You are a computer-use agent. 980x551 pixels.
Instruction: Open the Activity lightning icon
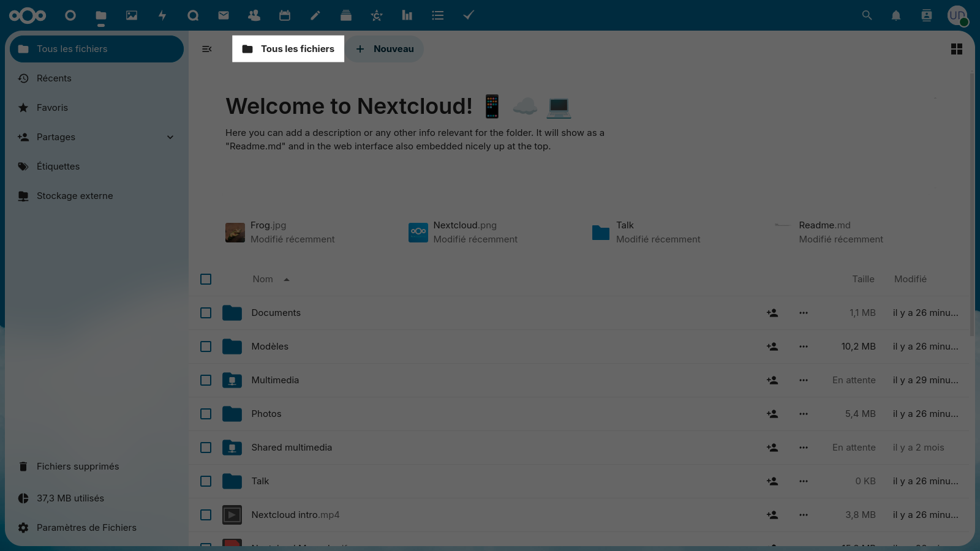(x=162, y=15)
